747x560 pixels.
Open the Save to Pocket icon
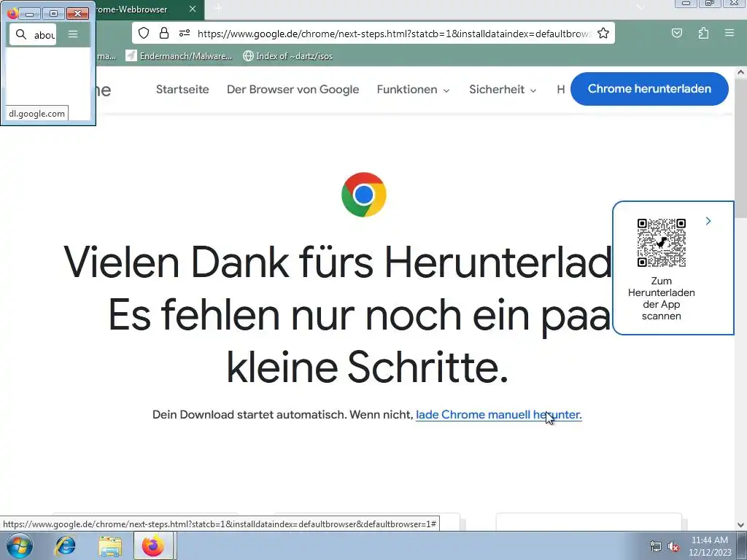[x=676, y=33]
